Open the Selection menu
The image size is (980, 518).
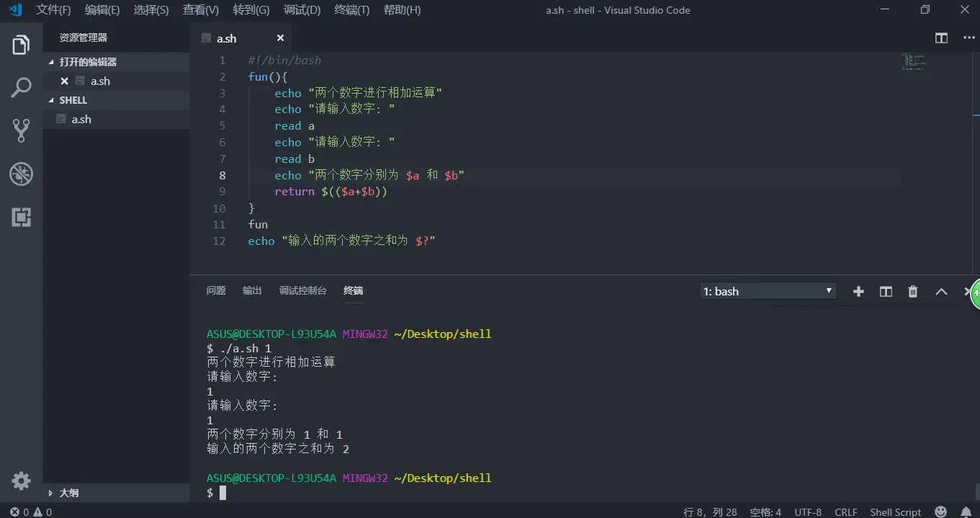151,10
